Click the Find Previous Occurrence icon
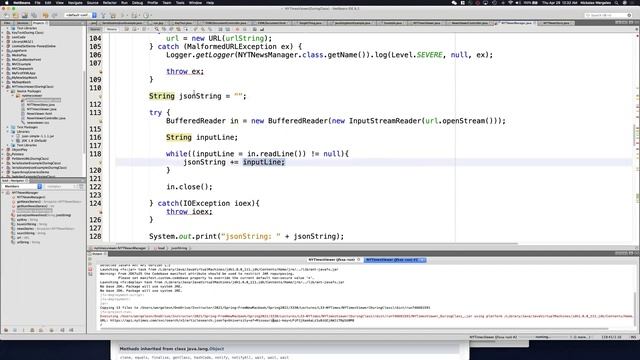Screen dimensions: 640x360 pos(164,29)
